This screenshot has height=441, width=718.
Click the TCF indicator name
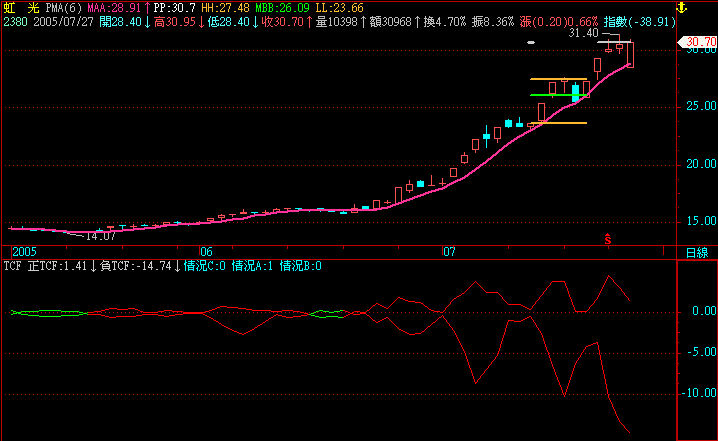[x=12, y=266]
